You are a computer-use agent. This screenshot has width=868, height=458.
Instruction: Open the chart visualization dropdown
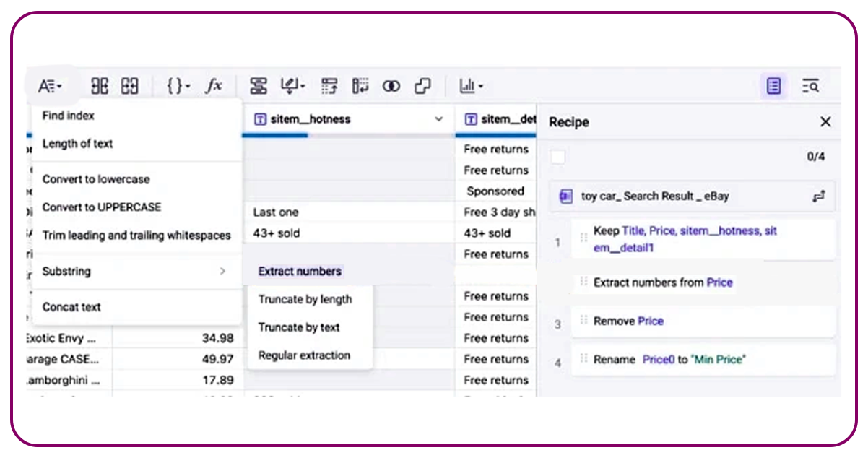point(471,87)
